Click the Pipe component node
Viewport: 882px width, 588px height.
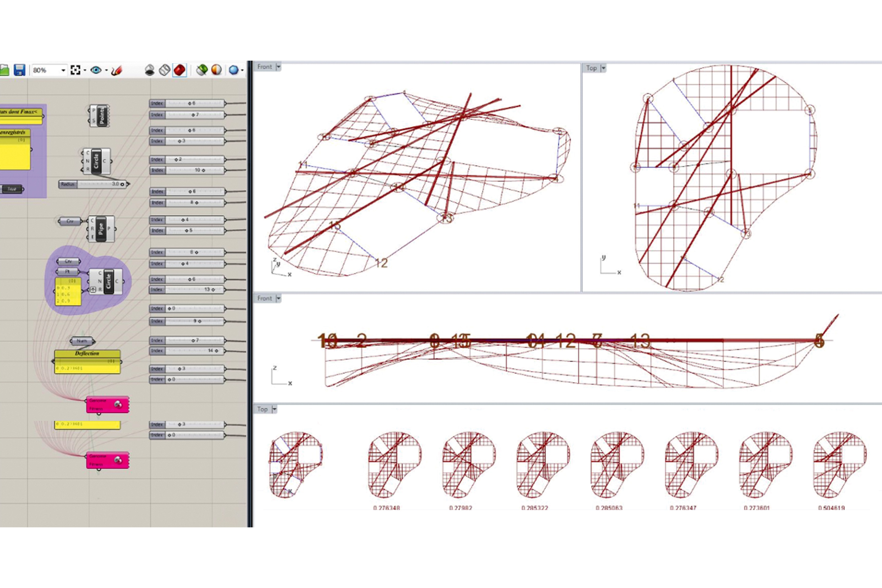(x=100, y=229)
